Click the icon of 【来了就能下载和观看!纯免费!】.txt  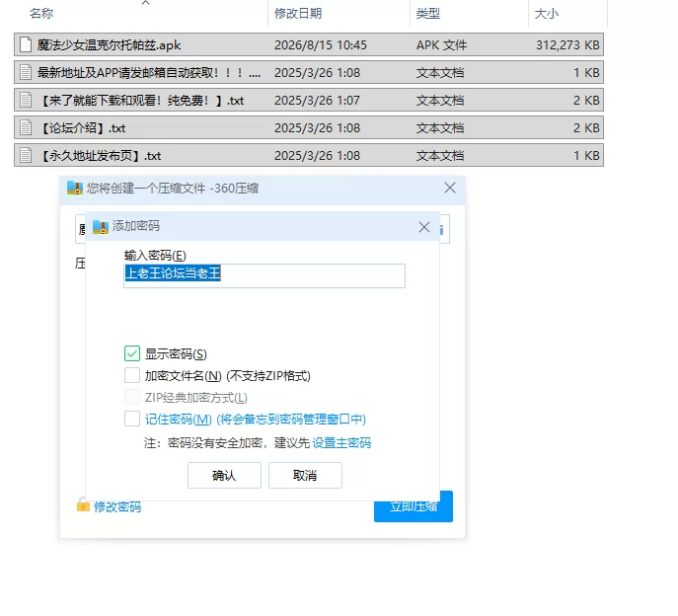point(26,100)
